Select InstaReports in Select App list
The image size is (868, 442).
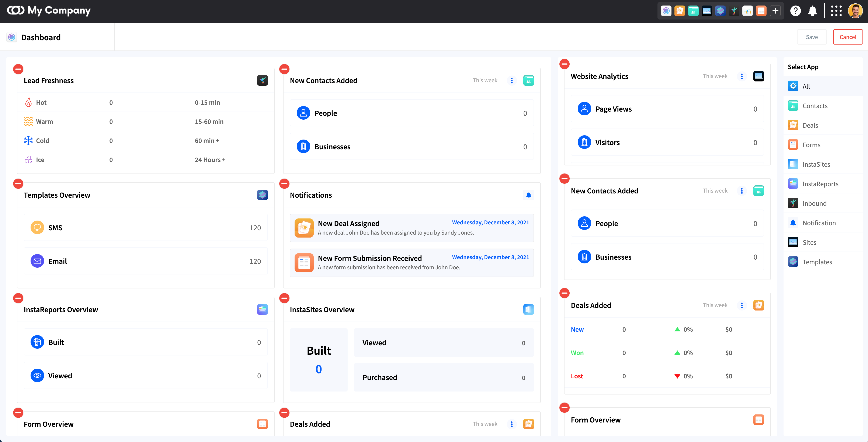pyautogui.click(x=820, y=184)
